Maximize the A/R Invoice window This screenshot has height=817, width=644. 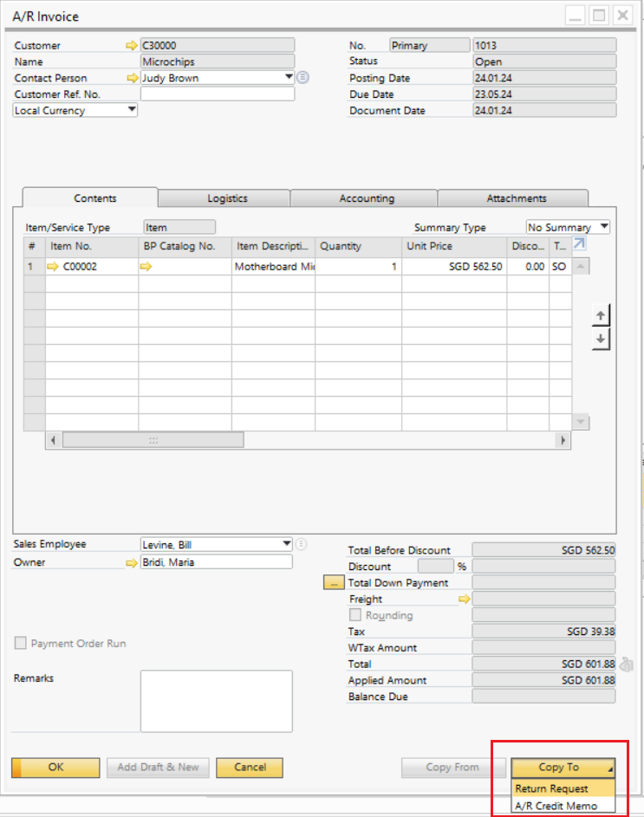[x=599, y=15]
